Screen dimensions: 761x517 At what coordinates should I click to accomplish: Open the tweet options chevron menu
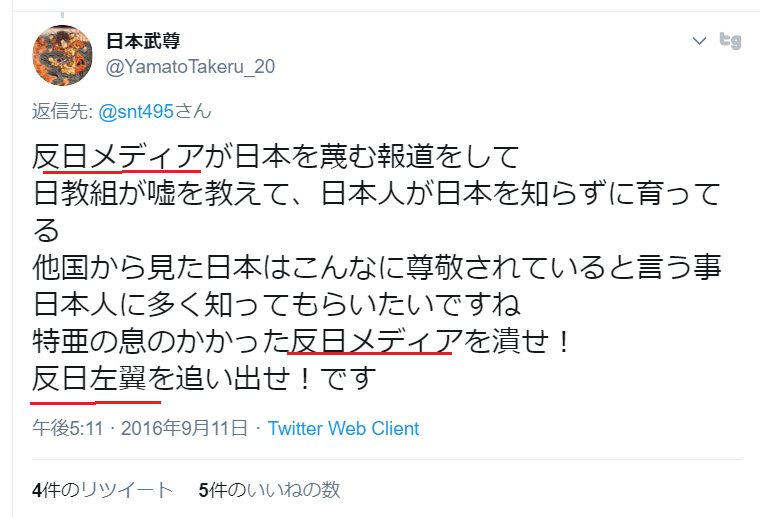click(699, 41)
